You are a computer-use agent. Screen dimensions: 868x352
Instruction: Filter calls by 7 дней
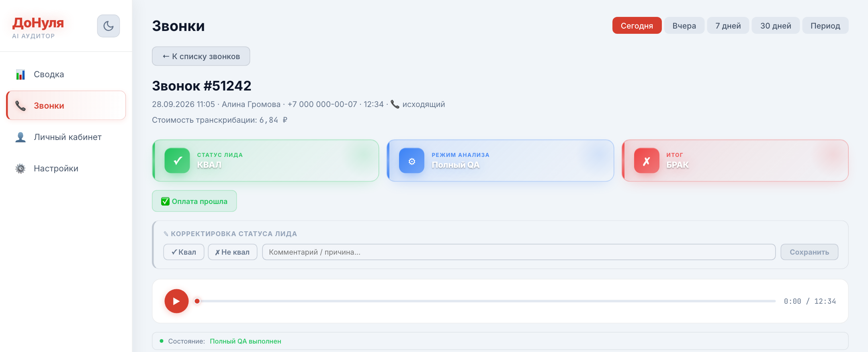point(728,25)
